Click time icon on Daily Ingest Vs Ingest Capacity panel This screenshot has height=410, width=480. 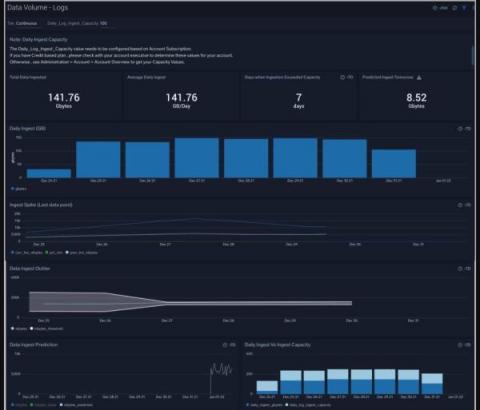tap(460, 345)
